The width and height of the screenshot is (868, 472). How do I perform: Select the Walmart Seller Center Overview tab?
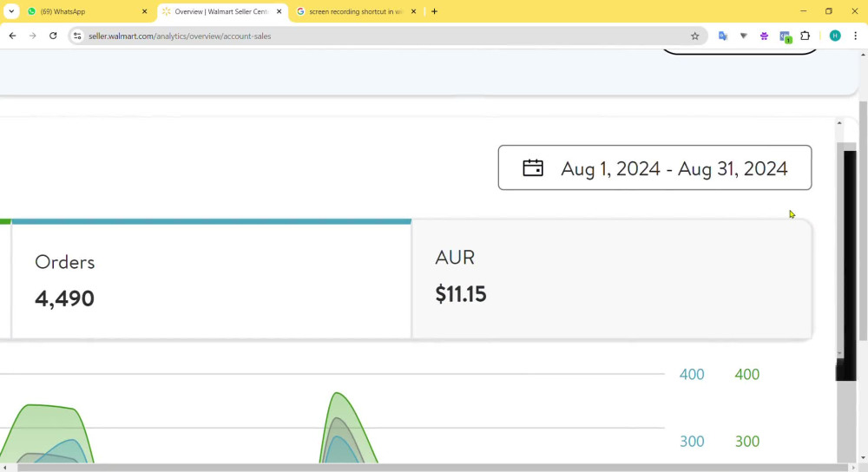click(223, 11)
